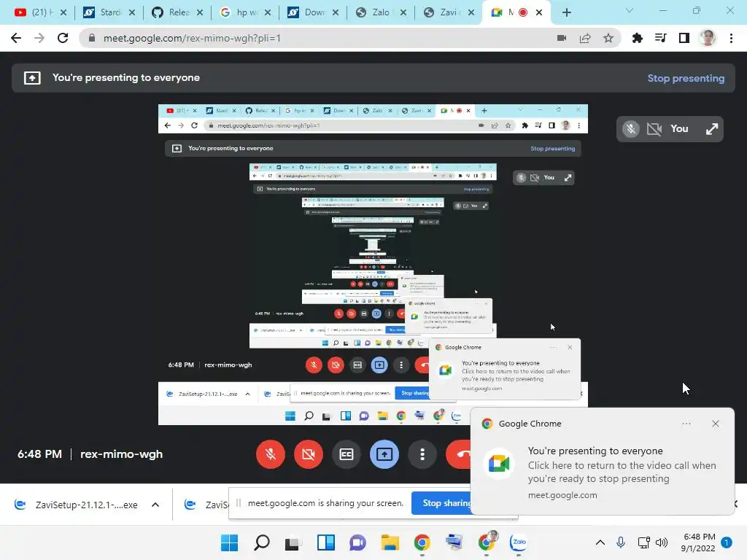747x560 pixels.
Task: Open the notification center badge
Action: pos(727,542)
